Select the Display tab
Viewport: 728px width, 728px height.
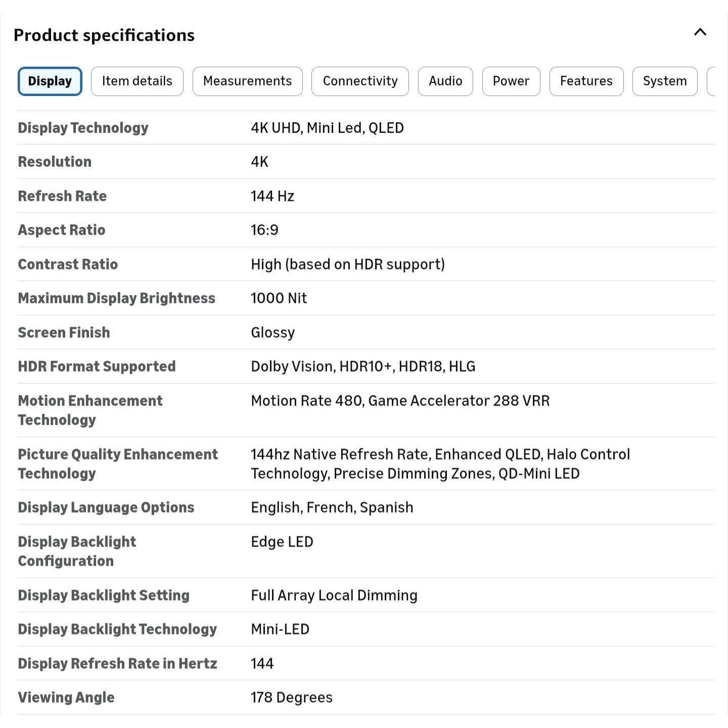50,81
